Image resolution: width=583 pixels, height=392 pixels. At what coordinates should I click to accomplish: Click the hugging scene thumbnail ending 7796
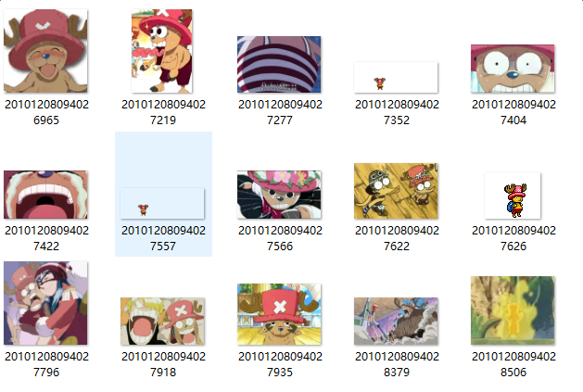[45, 303]
